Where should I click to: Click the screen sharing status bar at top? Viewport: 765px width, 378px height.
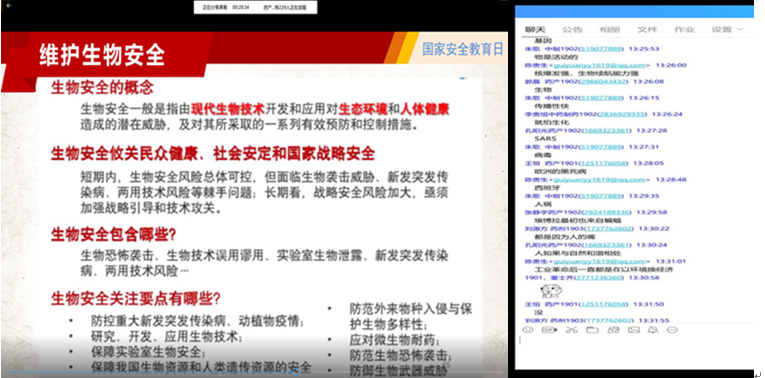tap(256, 7)
